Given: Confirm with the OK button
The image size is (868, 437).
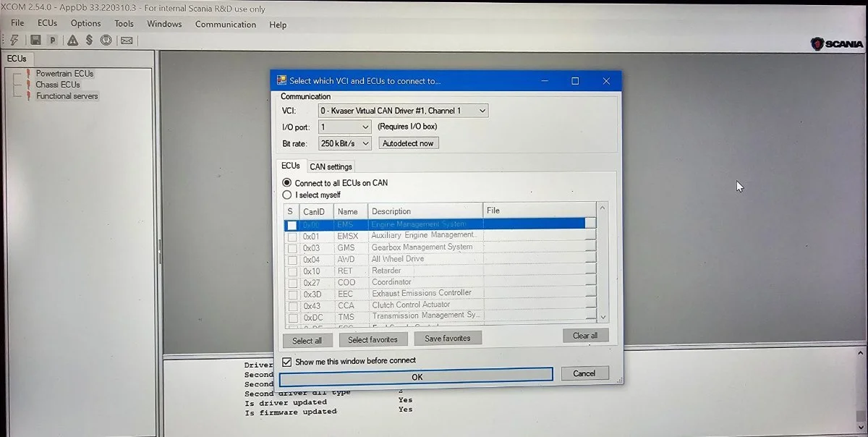Looking at the screenshot, I should pos(417,376).
